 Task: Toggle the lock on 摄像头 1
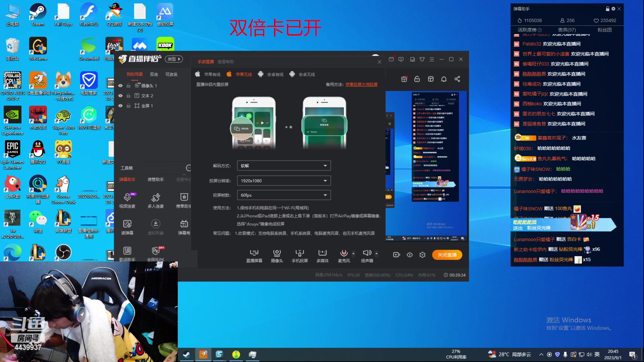(128, 85)
